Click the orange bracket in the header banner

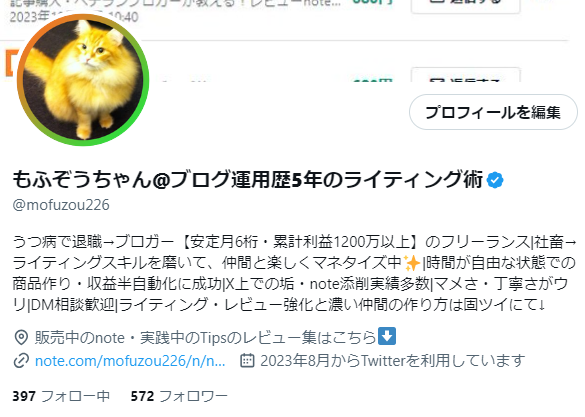pos(10,63)
